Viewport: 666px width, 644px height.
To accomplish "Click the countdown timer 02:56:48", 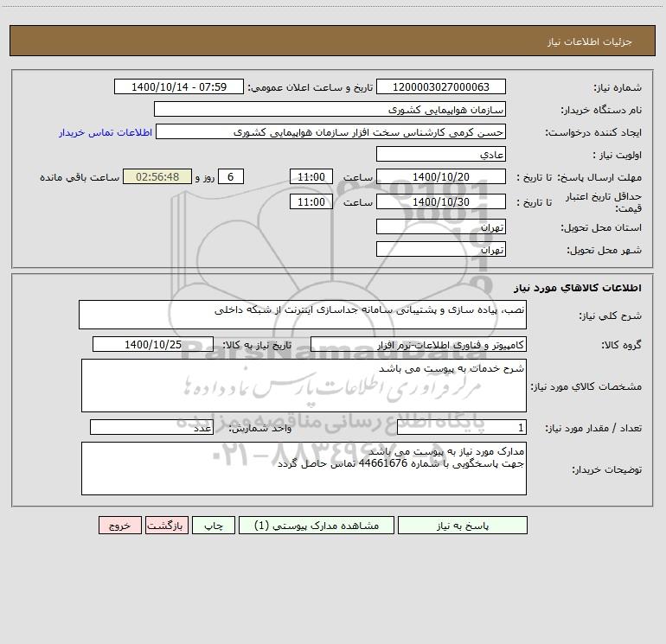I will (x=157, y=176).
